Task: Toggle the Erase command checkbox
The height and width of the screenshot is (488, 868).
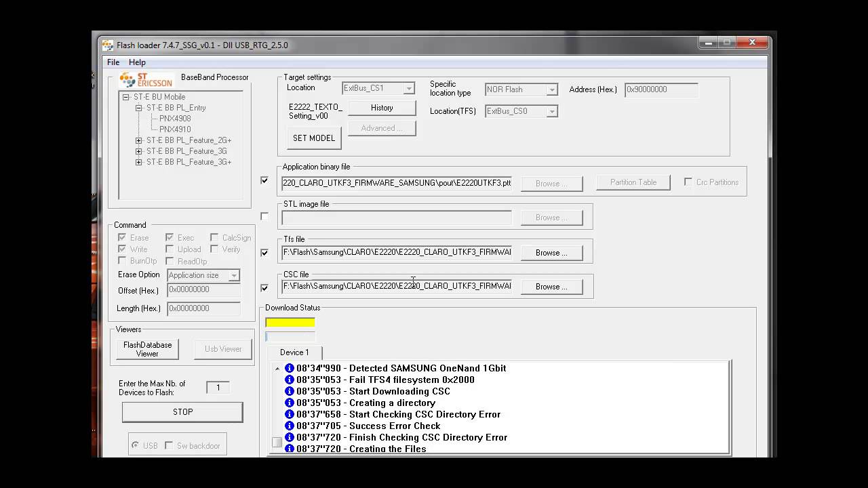Action: click(122, 237)
